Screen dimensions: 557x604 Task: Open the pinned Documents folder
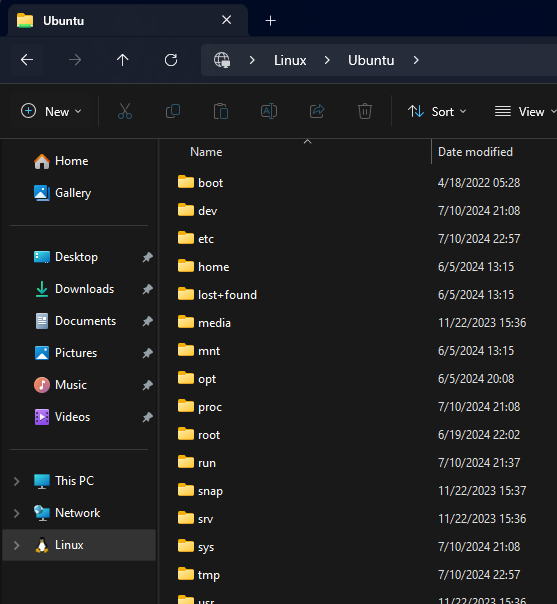click(75, 320)
